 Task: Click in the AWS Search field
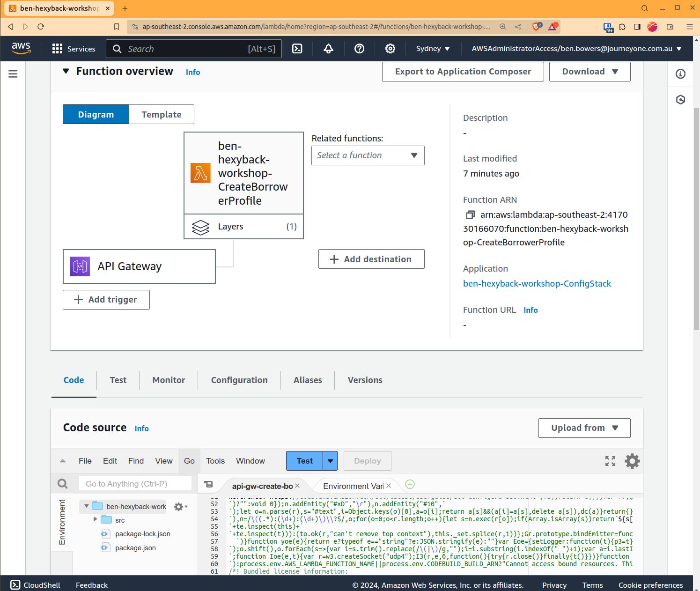194,49
